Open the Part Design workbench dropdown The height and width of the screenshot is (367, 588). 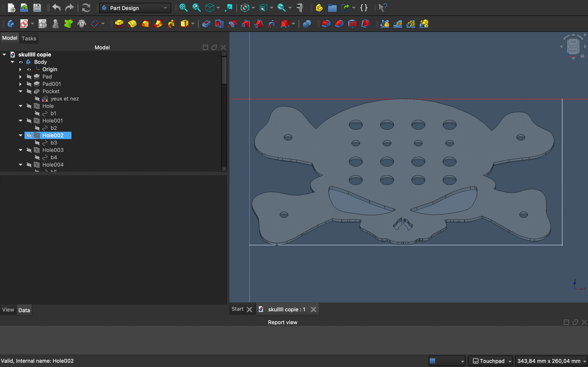pyautogui.click(x=135, y=8)
